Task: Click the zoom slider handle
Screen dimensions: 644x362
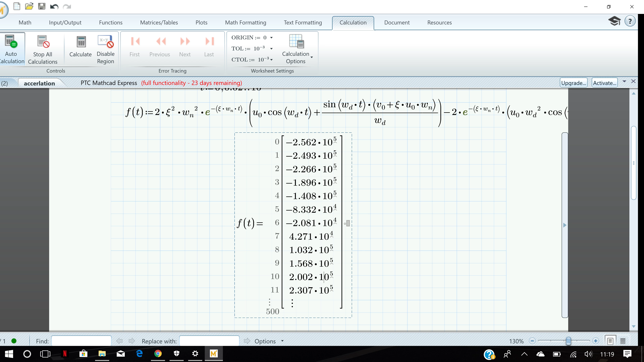Action: coord(568,341)
